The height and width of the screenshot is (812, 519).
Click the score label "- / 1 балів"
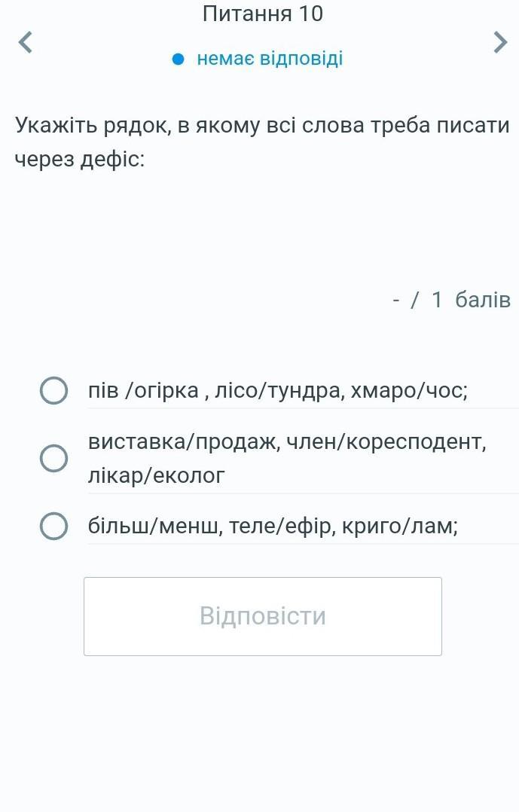451,300
